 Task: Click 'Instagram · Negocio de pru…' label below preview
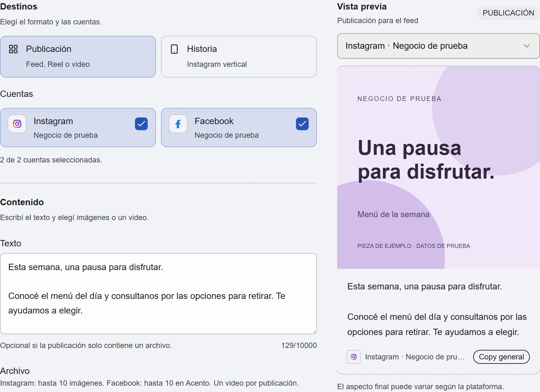pyautogui.click(x=415, y=357)
